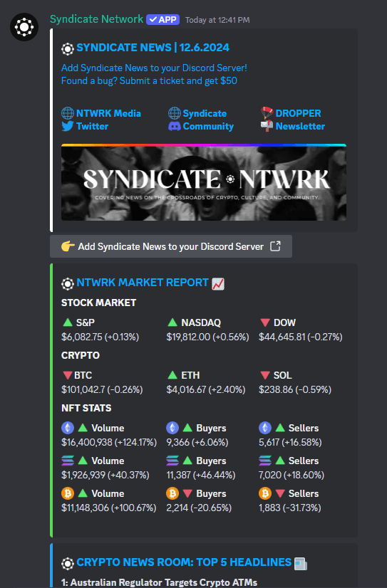Open 'Add Syndicate News to your Discord Server!' link
Screen dimensions: 387x588
click(154, 68)
